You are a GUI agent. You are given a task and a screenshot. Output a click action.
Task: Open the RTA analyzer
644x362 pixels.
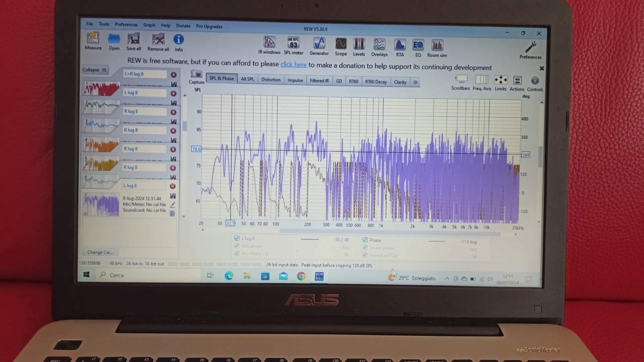pos(399,48)
